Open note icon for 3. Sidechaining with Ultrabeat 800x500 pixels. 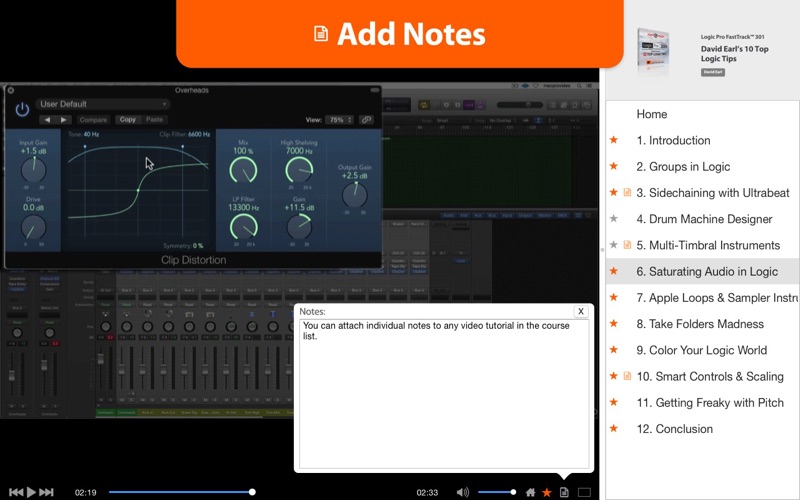[x=627, y=192]
